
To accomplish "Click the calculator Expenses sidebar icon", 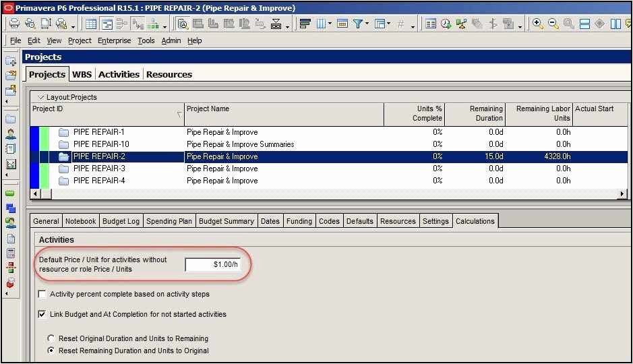I will [11, 253].
